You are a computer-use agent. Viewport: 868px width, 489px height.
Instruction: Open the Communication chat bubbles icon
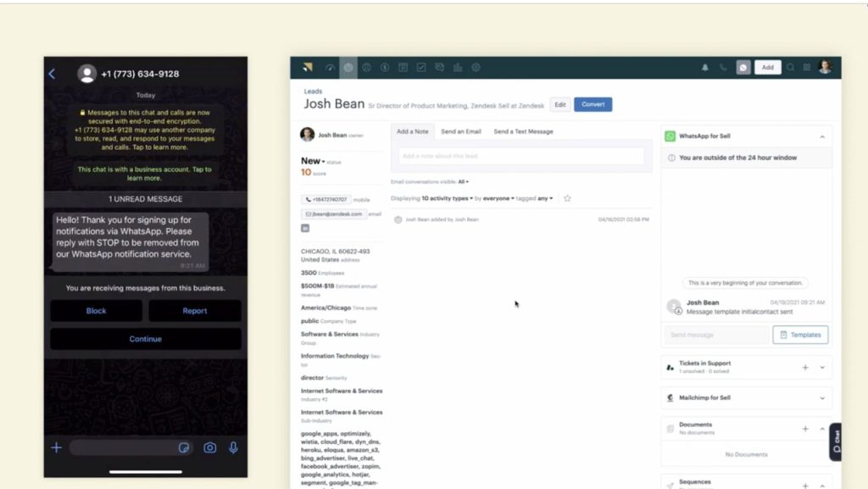tap(440, 68)
